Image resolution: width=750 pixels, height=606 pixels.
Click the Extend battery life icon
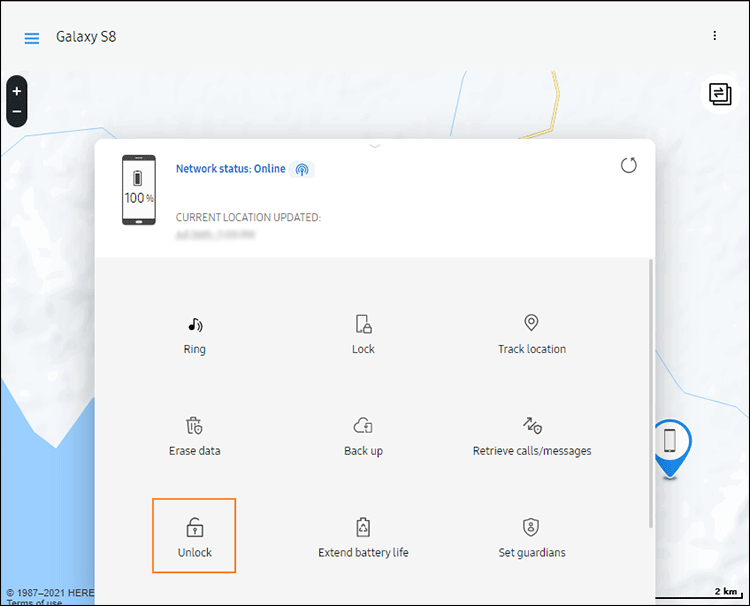[x=363, y=527]
